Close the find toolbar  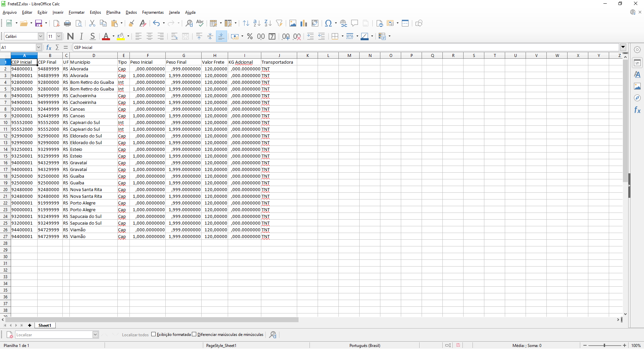point(10,335)
